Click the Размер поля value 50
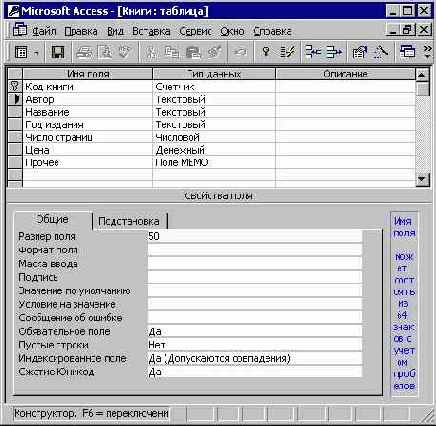 [x=255, y=236]
